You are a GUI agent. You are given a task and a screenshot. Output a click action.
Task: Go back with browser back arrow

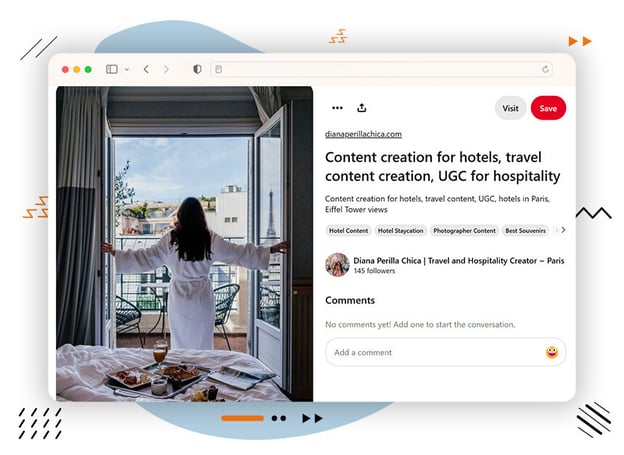146,69
